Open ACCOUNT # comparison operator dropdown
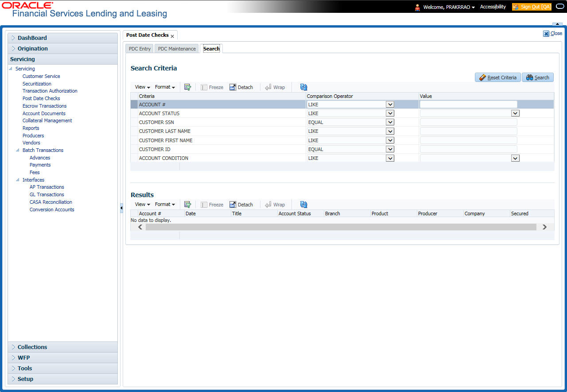Screen dimensions: 567x392 (x=390, y=105)
